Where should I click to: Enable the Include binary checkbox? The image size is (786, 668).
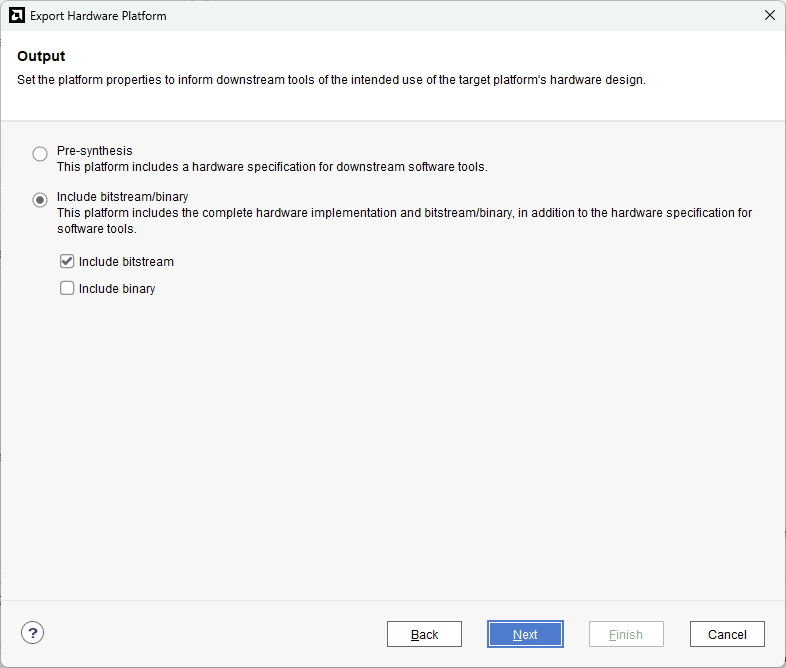click(x=67, y=289)
